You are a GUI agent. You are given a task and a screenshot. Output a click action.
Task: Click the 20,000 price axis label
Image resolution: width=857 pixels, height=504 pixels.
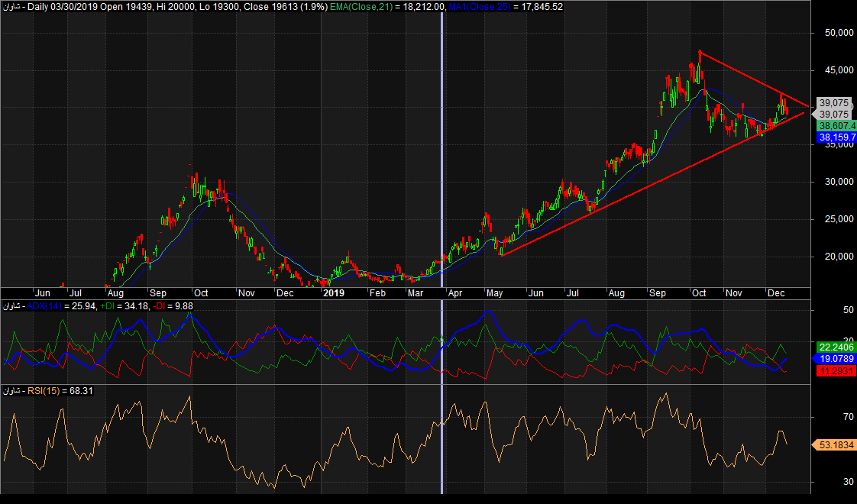(x=839, y=256)
